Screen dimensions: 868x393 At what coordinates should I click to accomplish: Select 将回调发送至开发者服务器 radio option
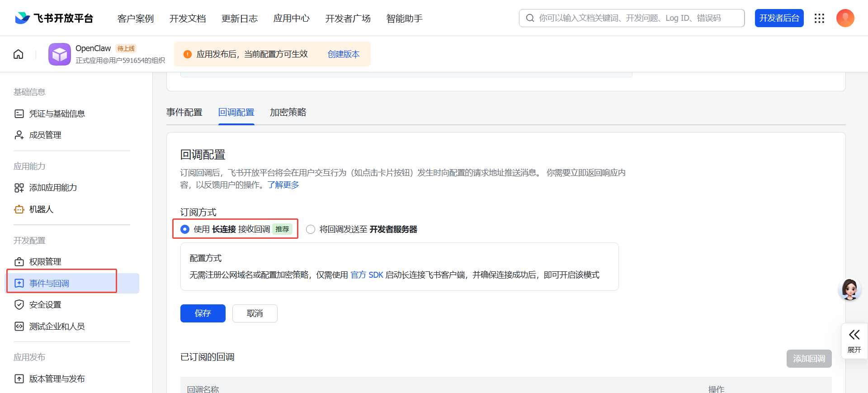coord(311,229)
